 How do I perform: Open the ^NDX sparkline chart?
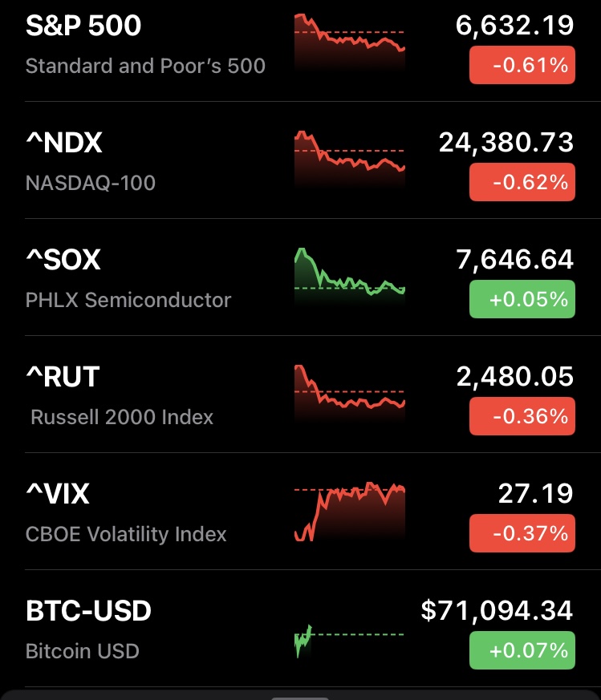pyautogui.click(x=350, y=160)
